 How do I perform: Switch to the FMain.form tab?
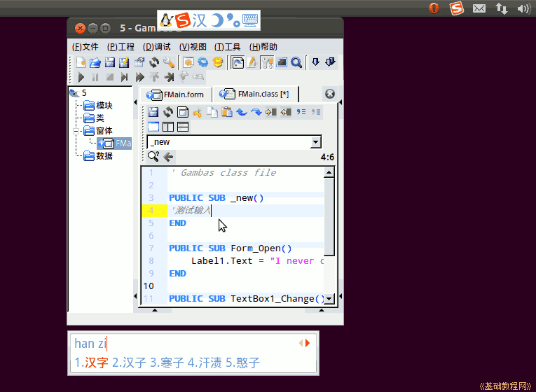pyautogui.click(x=175, y=94)
